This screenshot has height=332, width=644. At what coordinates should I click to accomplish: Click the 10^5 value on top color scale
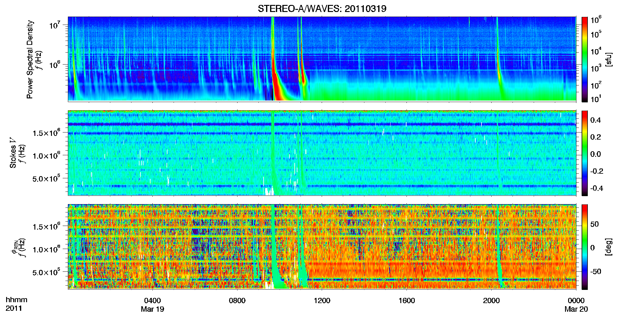tap(596, 34)
